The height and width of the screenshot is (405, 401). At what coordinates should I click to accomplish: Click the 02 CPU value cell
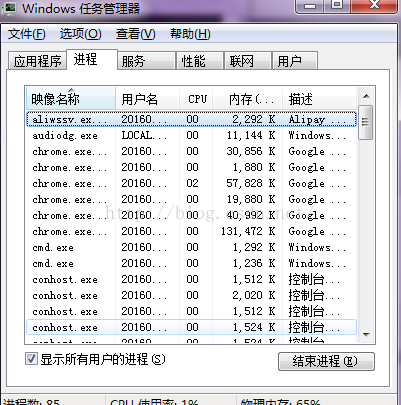tap(192, 183)
